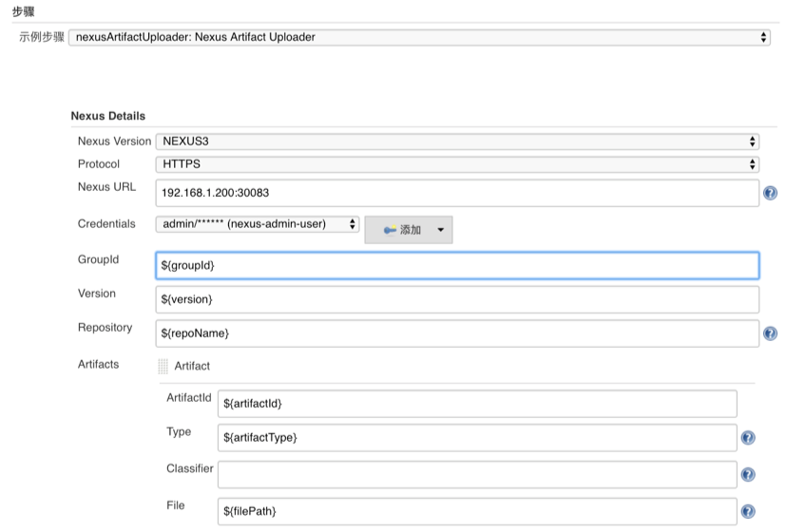Open help for artifact Type field

coord(748,438)
